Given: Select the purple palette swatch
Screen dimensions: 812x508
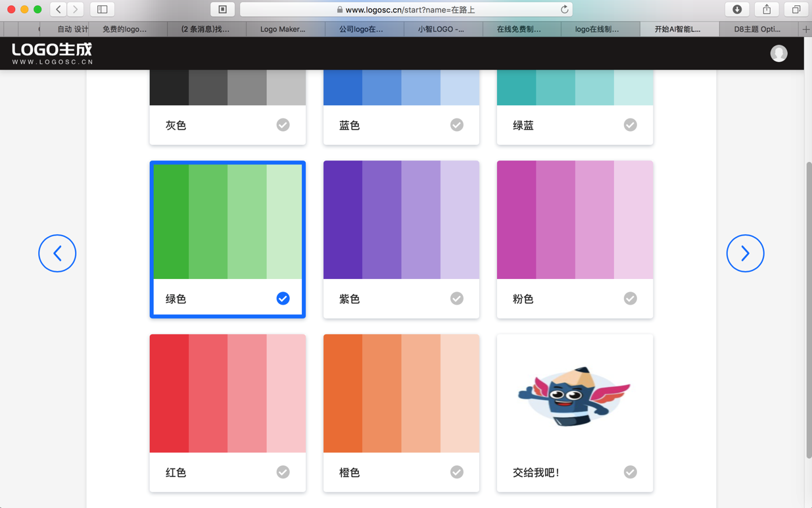Looking at the screenshot, I should click(401, 220).
